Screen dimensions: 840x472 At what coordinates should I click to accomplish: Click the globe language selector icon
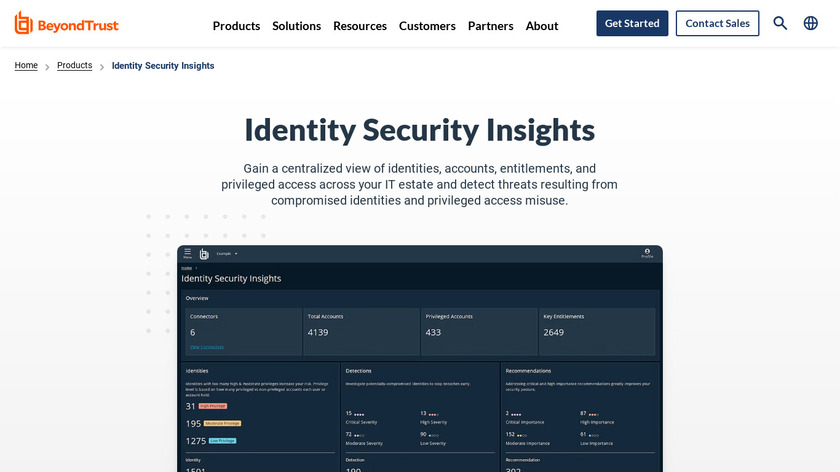click(x=811, y=24)
